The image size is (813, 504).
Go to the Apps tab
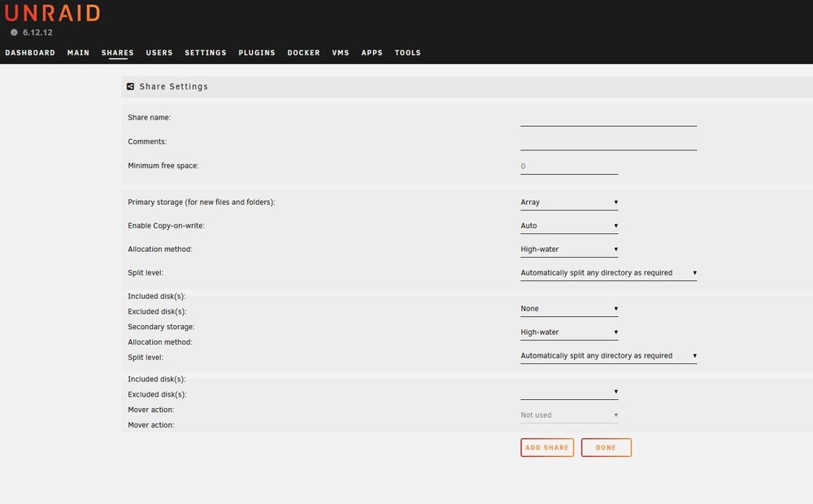click(x=372, y=52)
